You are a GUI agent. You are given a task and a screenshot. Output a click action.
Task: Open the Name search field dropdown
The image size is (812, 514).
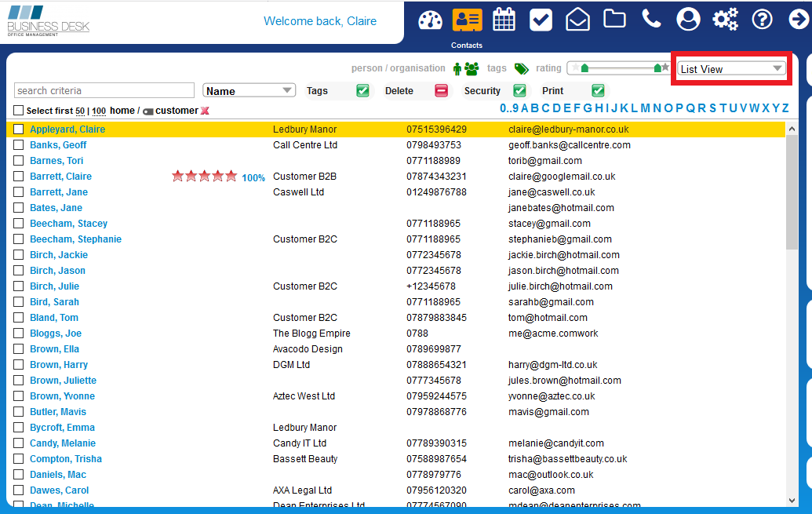[249, 91]
